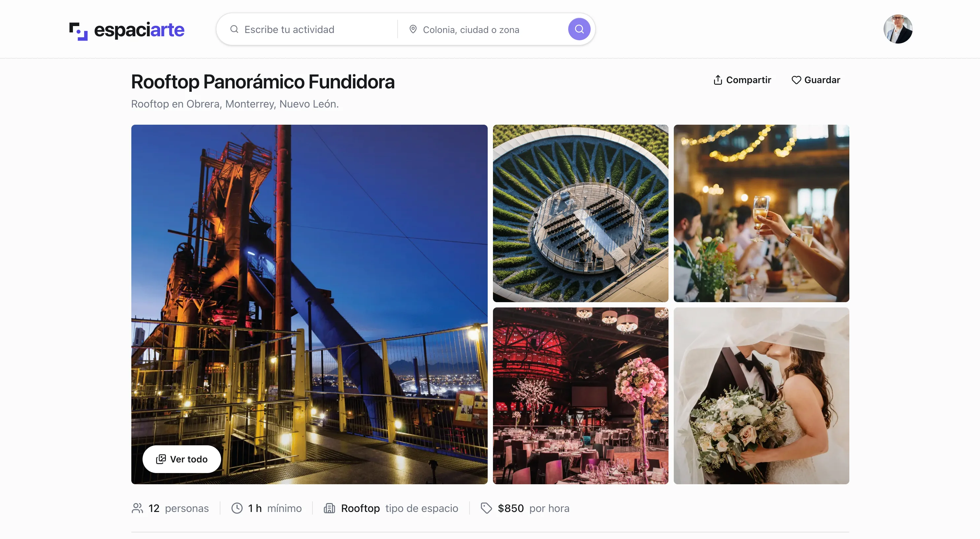Open the bride and groom kissing photo
The width and height of the screenshot is (980, 539).
click(x=761, y=396)
